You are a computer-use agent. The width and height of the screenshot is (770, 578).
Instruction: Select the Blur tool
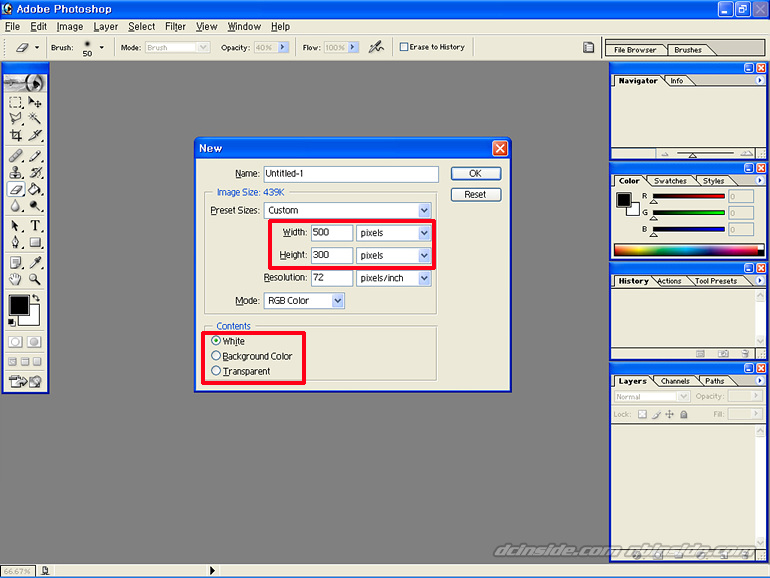(16, 205)
